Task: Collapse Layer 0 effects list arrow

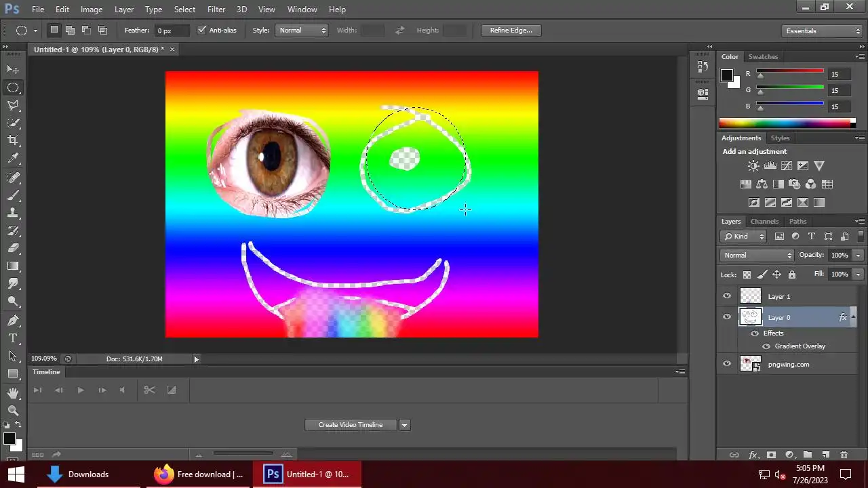Action: (x=853, y=317)
